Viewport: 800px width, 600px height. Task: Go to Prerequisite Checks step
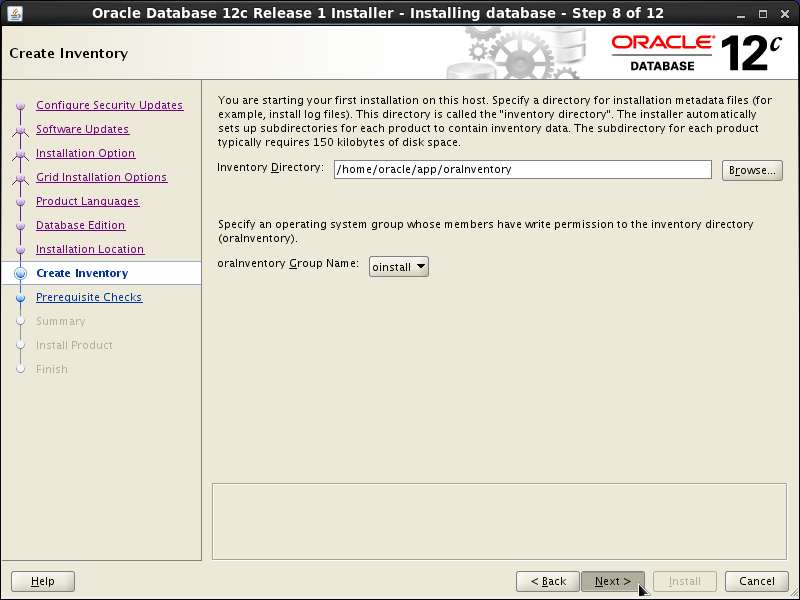pyautogui.click(x=89, y=297)
